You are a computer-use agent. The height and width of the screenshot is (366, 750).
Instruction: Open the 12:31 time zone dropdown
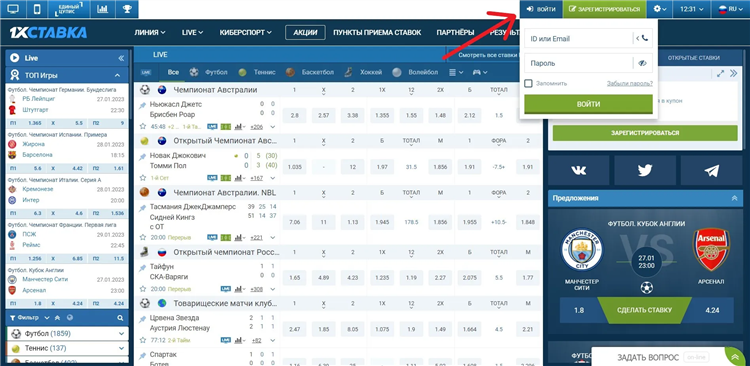click(x=691, y=9)
